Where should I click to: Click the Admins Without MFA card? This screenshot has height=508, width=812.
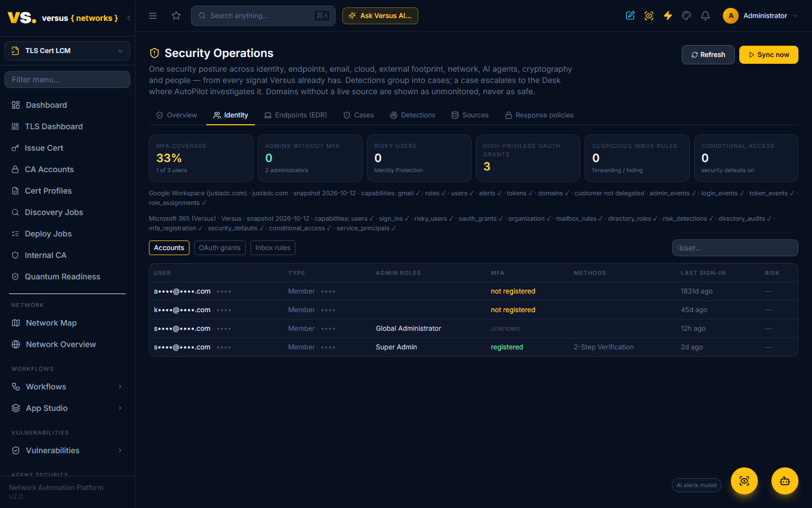(310, 158)
